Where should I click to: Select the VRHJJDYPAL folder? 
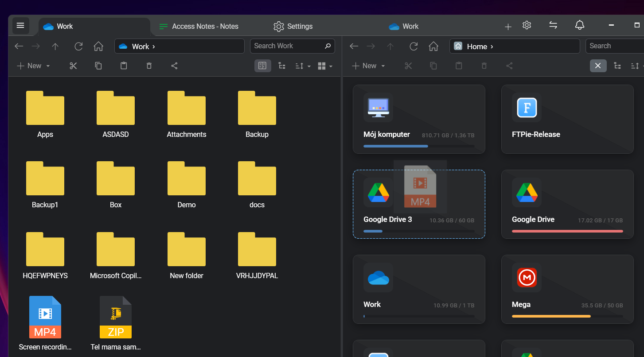tap(257, 256)
